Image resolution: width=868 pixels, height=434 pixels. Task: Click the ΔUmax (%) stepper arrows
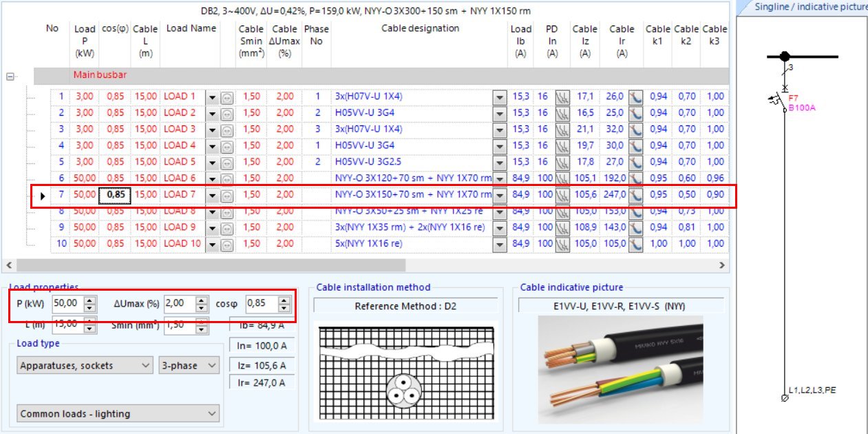200,304
